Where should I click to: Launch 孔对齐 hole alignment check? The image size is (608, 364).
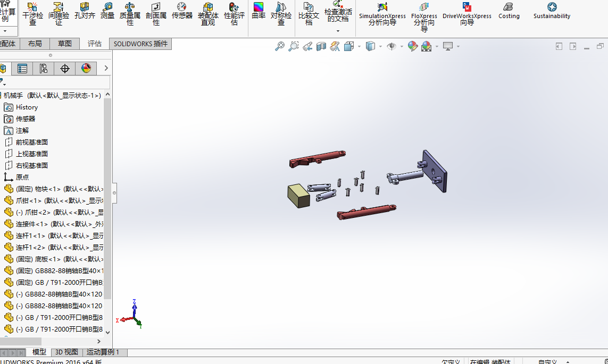(85, 11)
